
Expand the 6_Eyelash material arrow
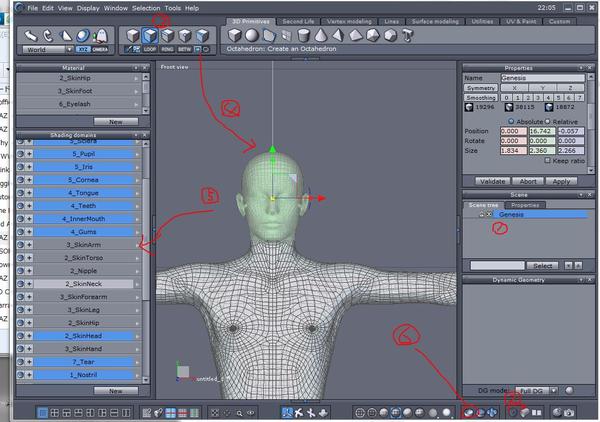pos(137,104)
